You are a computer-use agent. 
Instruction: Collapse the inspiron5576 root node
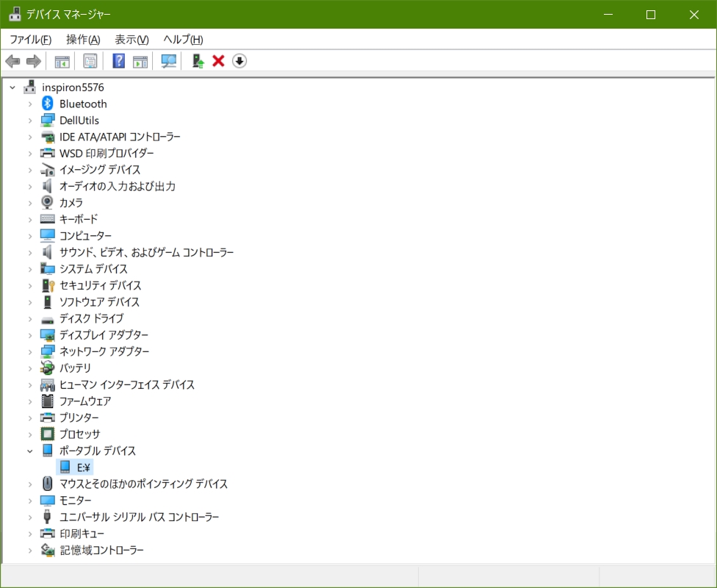pos(12,87)
